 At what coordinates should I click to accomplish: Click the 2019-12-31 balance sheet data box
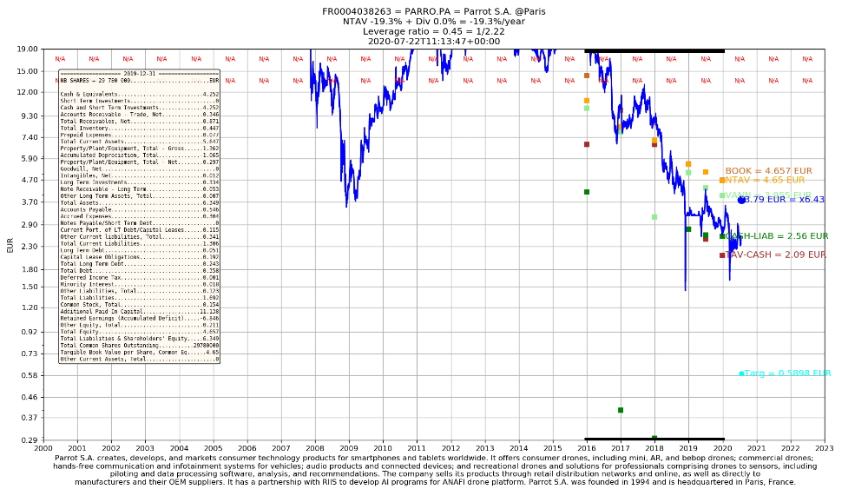point(139,216)
